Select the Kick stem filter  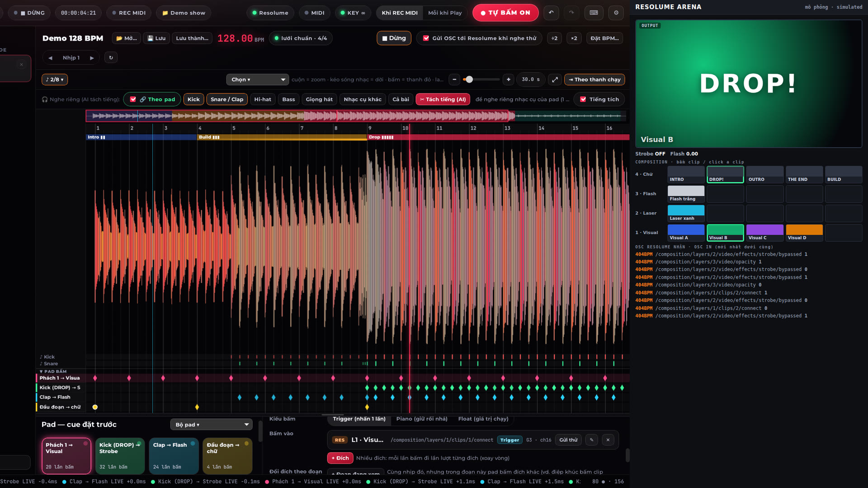point(193,99)
